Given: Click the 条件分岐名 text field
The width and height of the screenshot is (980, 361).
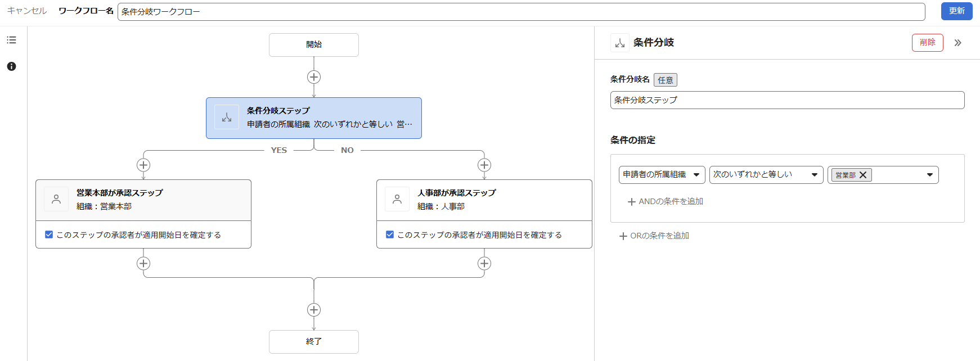Looking at the screenshot, I should 786,100.
